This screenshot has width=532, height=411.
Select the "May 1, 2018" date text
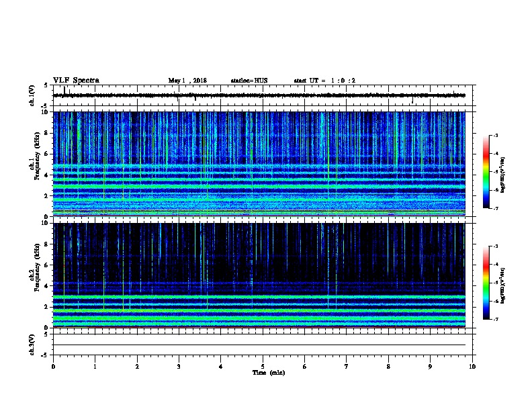[187, 81]
